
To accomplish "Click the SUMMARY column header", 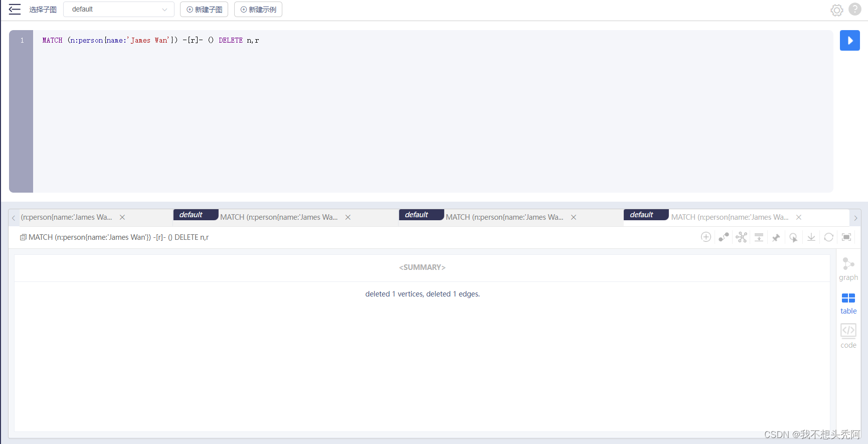I will point(422,267).
